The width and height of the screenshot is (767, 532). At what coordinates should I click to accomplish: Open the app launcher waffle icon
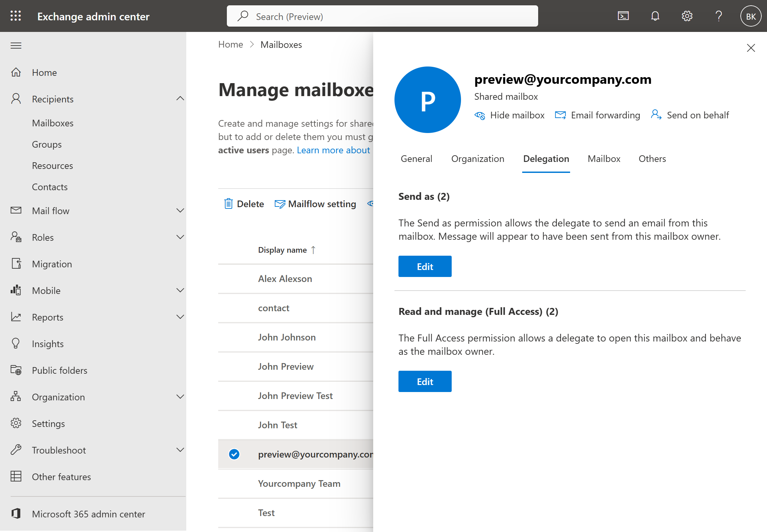[x=16, y=16]
